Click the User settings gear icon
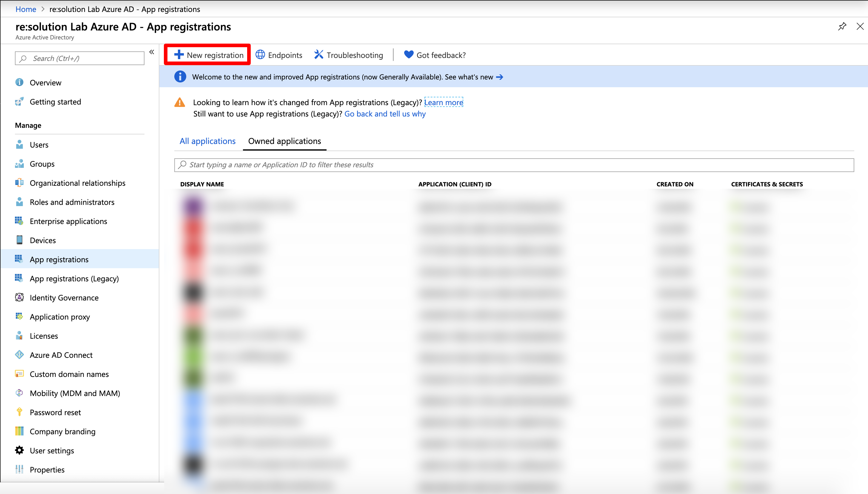 [x=19, y=450]
